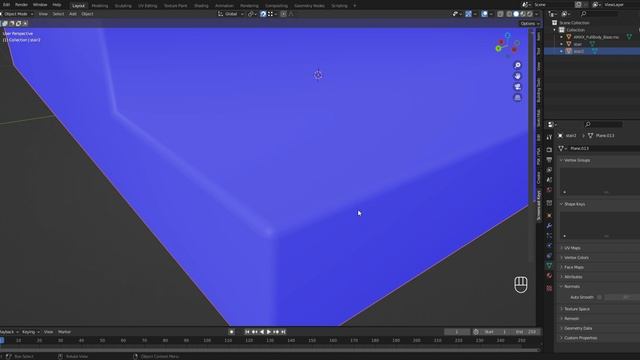This screenshot has width=640, height=360.
Task: Click the viewport zoom gizmo magnifier
Action: click(518, 65)
